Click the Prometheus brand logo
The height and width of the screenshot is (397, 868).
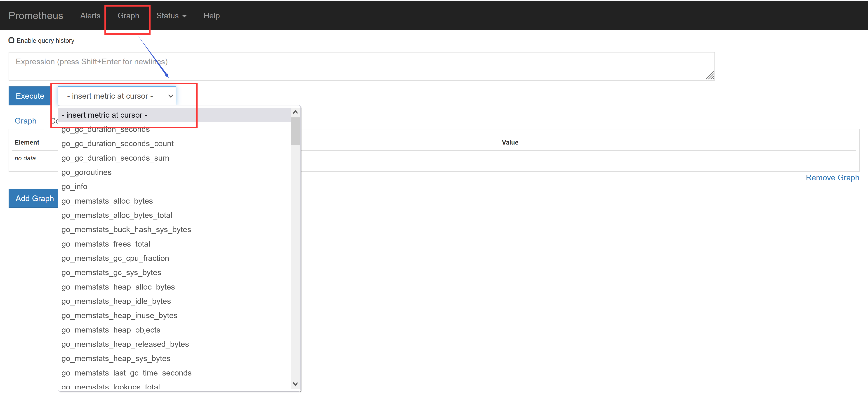coord(36,16)
